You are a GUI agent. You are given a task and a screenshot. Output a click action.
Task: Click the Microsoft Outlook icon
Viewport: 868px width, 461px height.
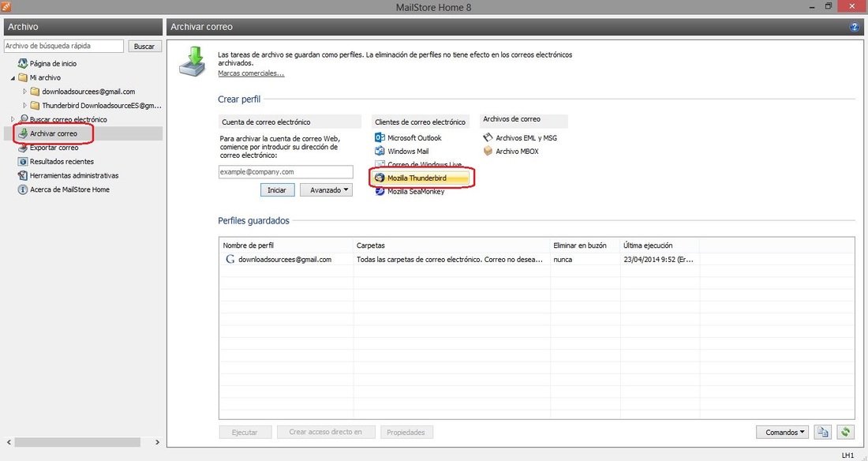coord(380,137)
